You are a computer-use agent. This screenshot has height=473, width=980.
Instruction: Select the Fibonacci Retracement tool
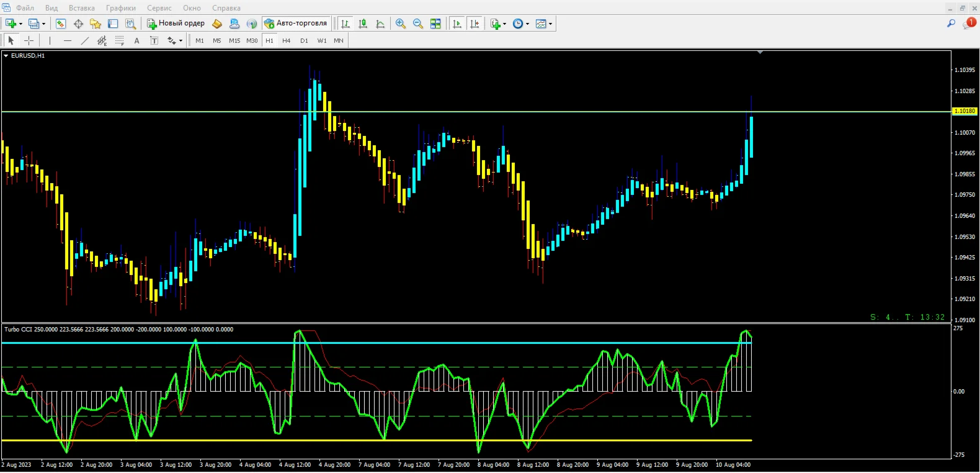tap(120, 40)
